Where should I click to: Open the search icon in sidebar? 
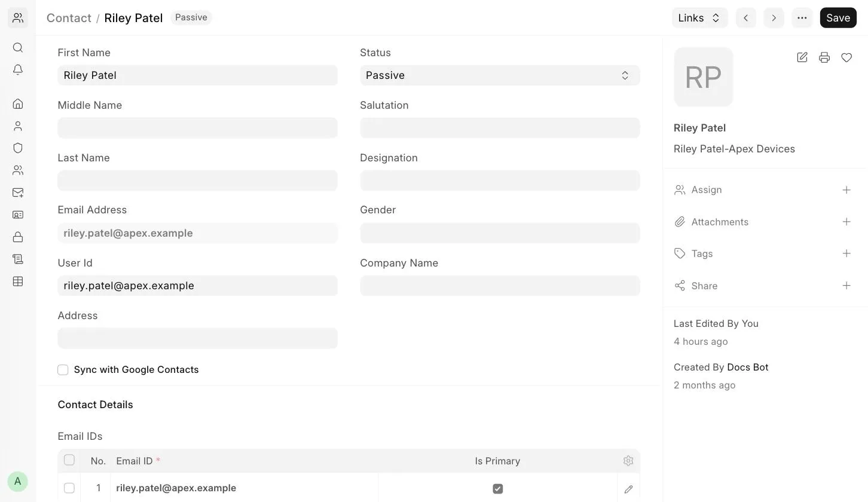(18, 48)
